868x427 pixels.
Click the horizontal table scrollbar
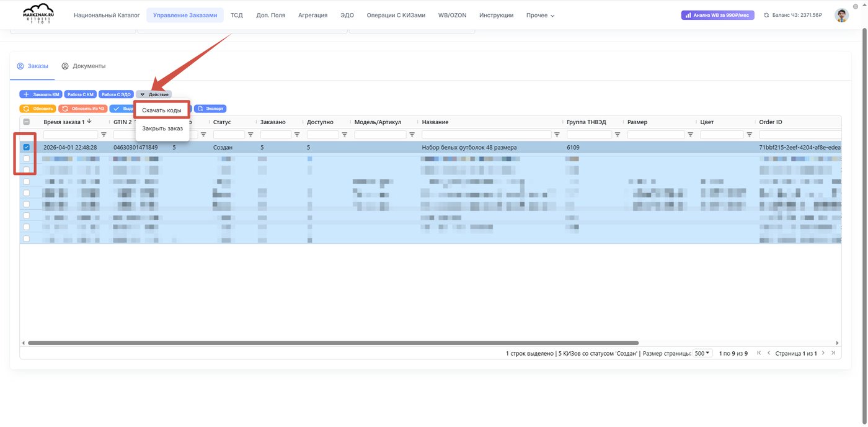[x=333, y=343]
